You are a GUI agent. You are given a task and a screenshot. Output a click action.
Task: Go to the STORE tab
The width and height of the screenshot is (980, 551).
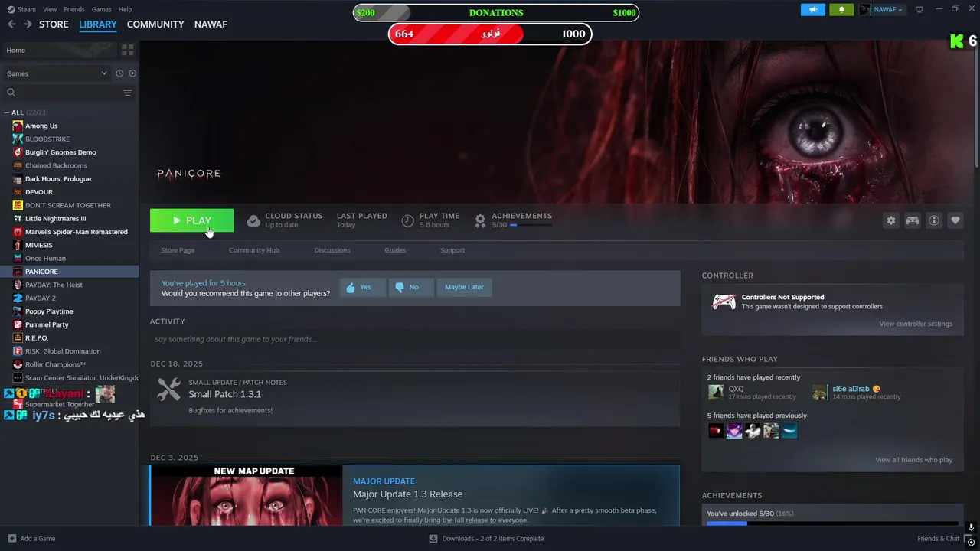(54, 24)
